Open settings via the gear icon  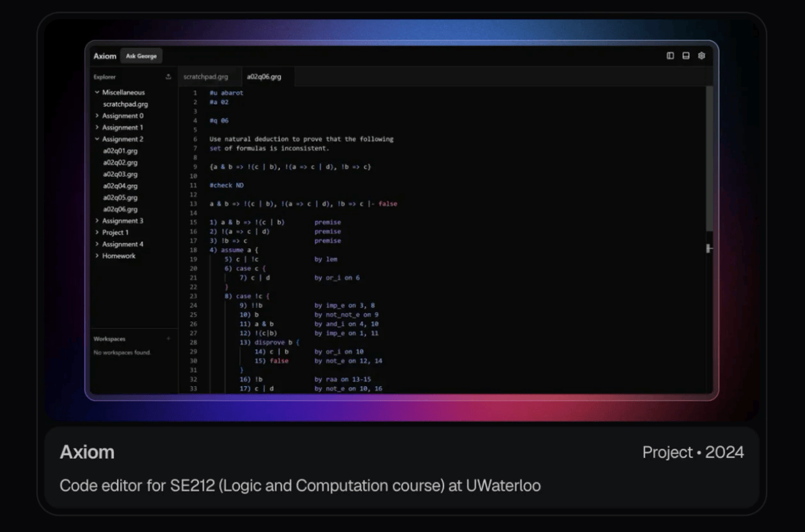[701, 56]
